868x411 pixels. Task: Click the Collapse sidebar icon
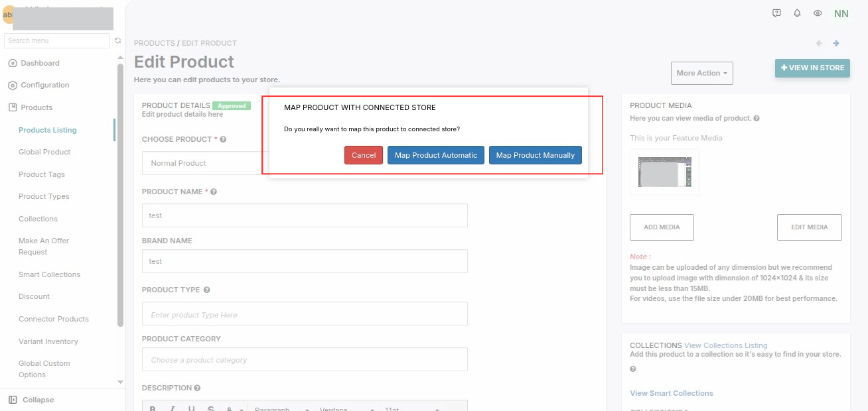pos(13,400)
